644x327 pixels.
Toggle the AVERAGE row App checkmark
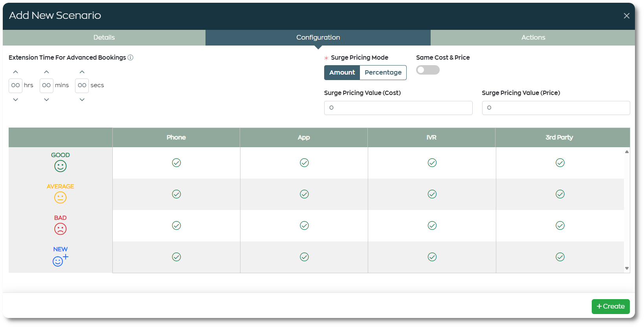(304, 194)
